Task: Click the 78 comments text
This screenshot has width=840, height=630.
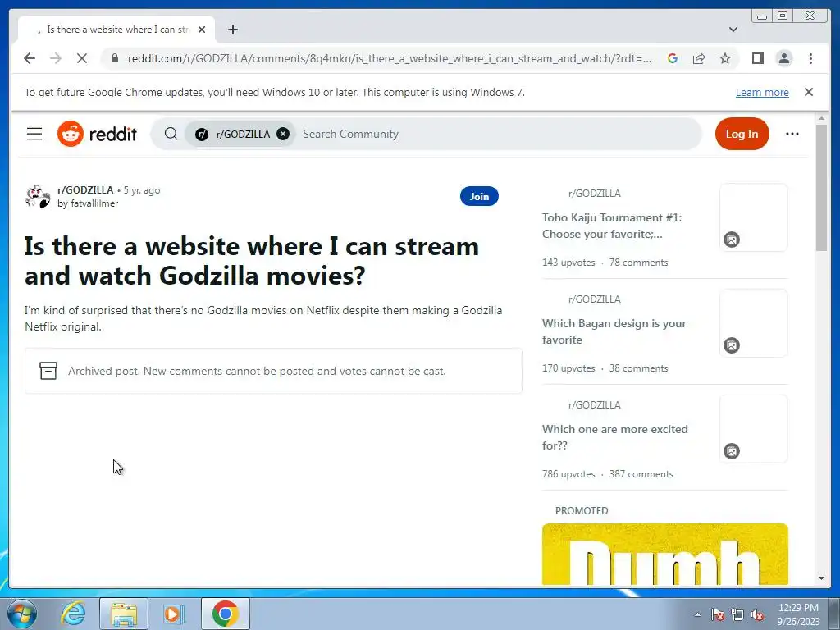Action: (638, 262)
